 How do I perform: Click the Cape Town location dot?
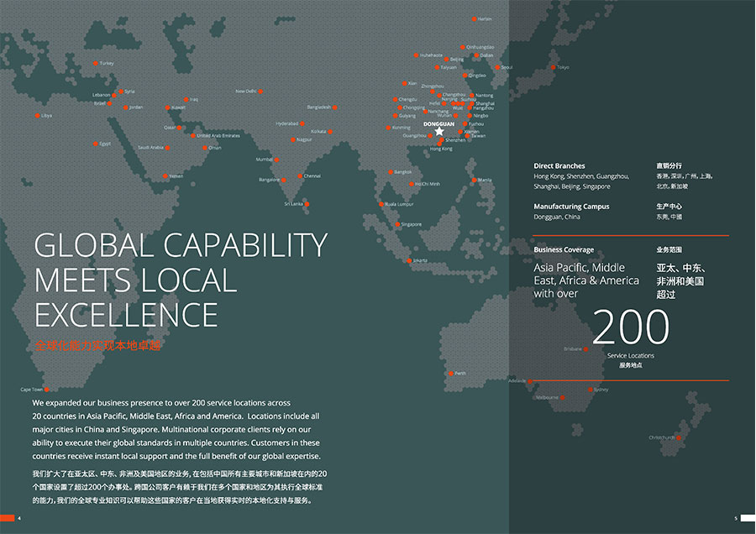(48, 390)
